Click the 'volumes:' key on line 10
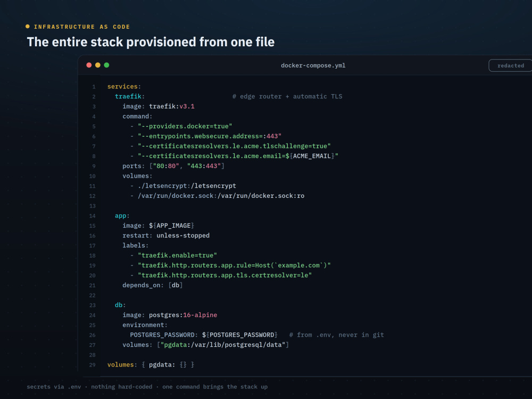 tap(137, 176)
